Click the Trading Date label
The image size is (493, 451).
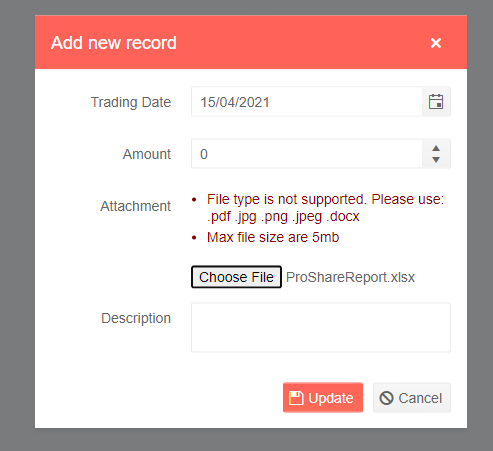click(131, 102)
